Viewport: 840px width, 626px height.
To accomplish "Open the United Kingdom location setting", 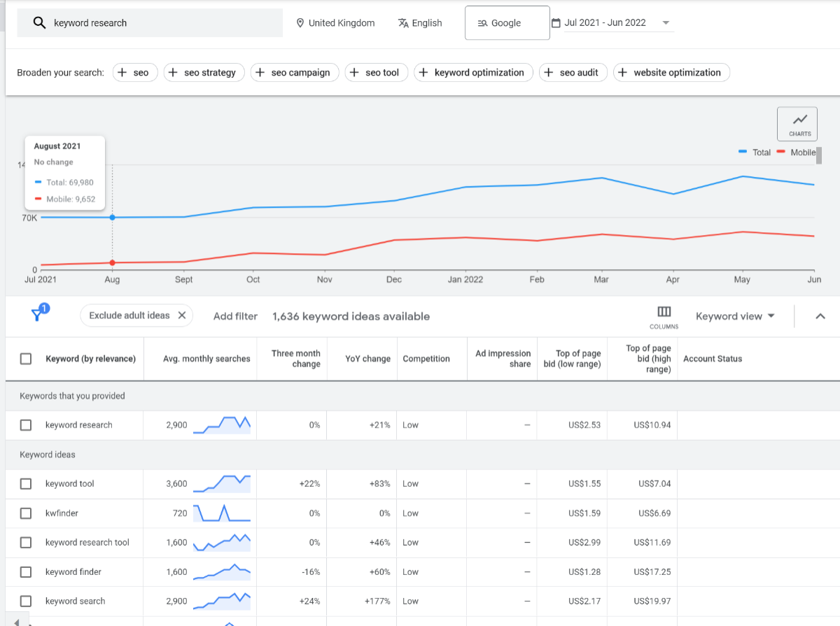I will [335, 23].
